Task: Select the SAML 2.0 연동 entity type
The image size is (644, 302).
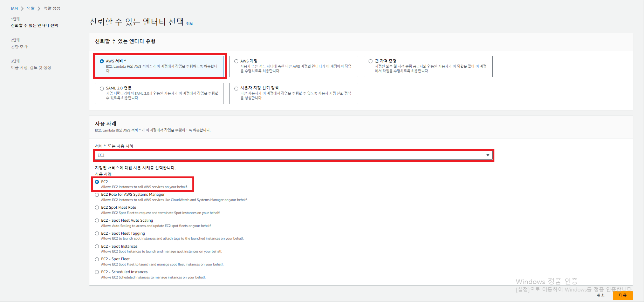Action: pyautogui.click(x=159, y=93)
